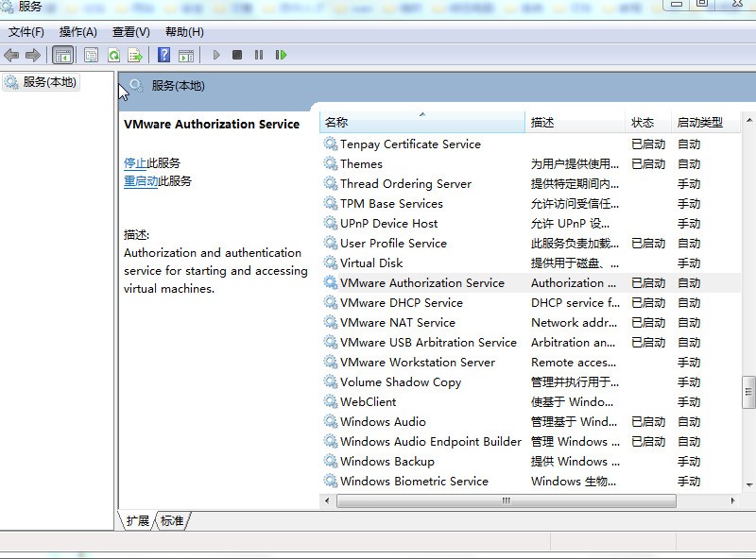
Task: Click the Refresh toolbar icon
Action: click(x=113, y=55)
